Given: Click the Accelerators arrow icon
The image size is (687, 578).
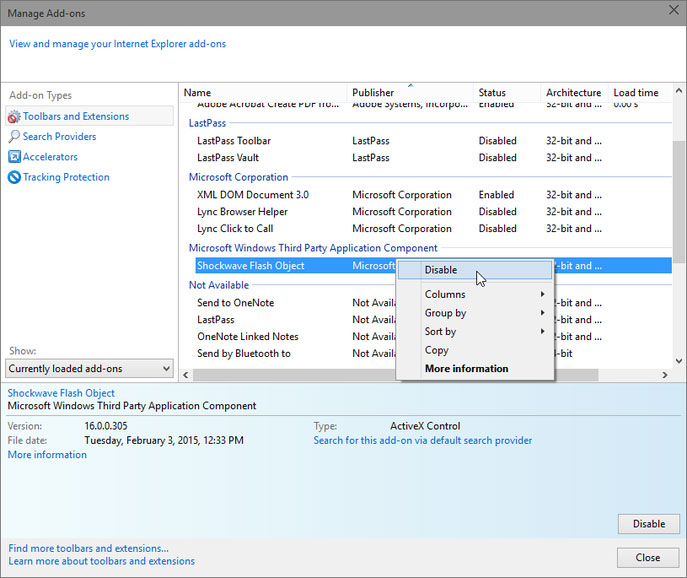Looking at the screenshot, I should [x=14, y=157].
